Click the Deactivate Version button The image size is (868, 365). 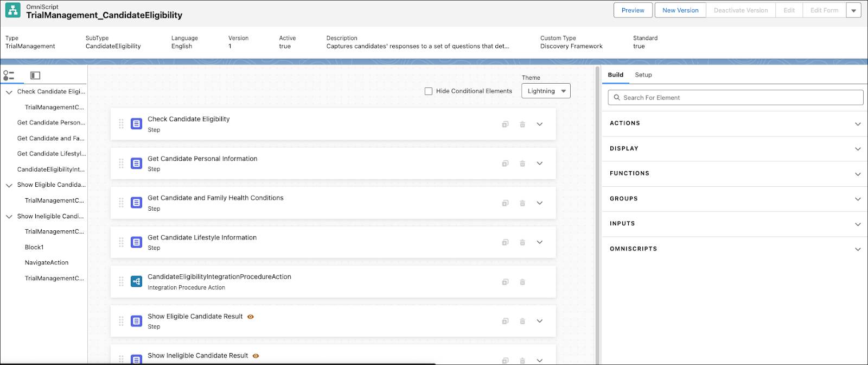pos(741,10)
